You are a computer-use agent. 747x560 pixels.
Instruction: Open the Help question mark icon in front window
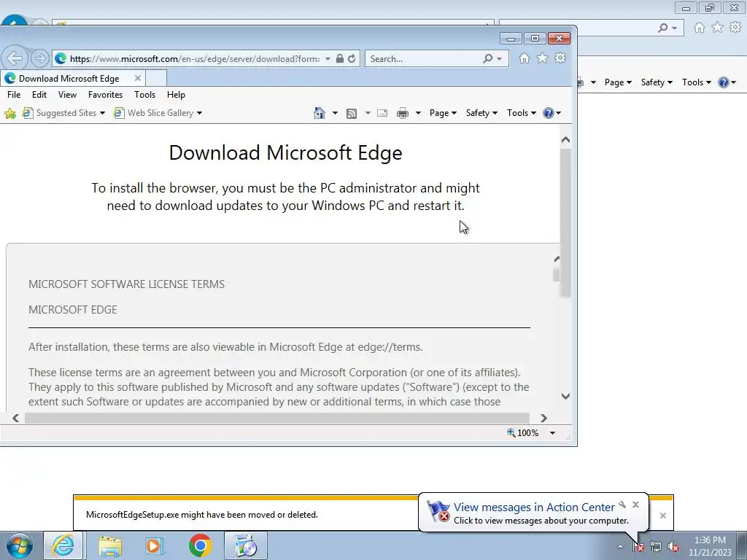pyautogui.click(x=549, y=113)
